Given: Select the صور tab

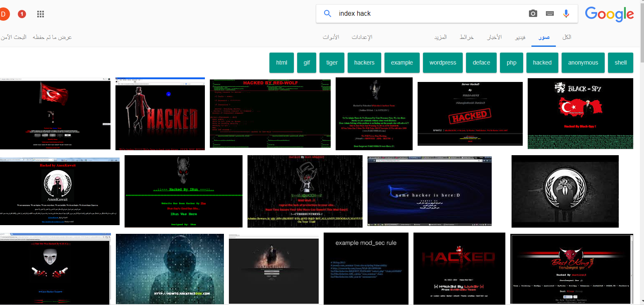Looking at the screenshot, I should pos(544,37).
